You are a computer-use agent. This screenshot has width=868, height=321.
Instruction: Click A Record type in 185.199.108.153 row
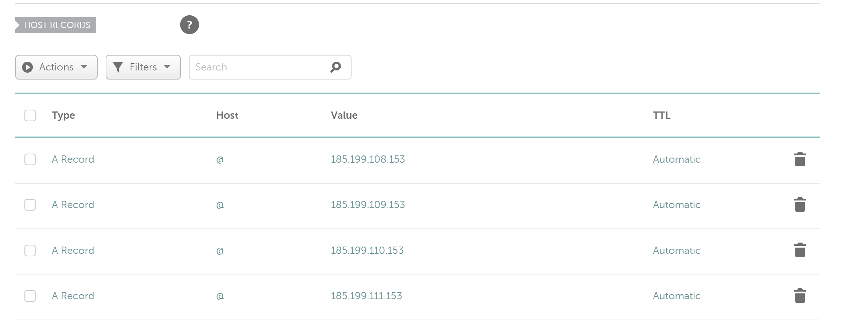point(73,159)
